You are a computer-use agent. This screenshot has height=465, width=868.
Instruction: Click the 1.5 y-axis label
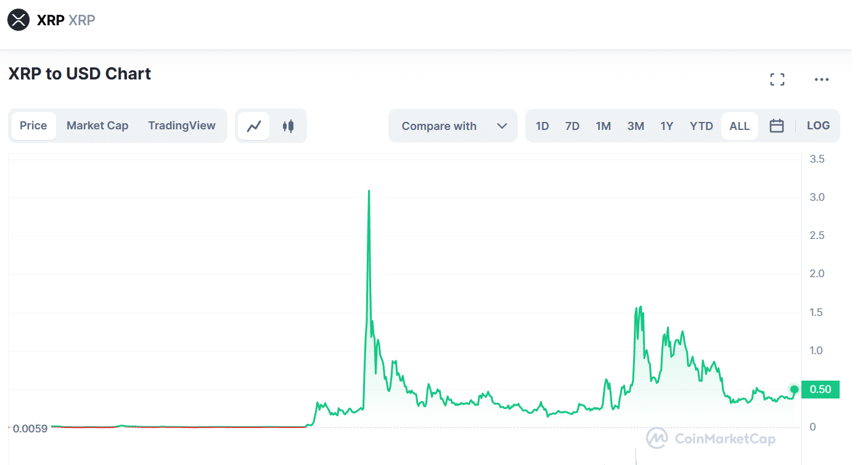click(817, 312)
